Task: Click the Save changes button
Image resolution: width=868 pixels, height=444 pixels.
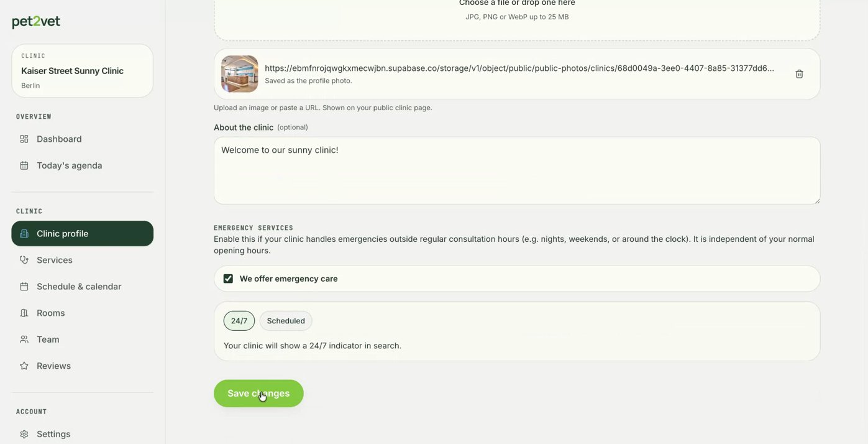Action: click(258, 394)
